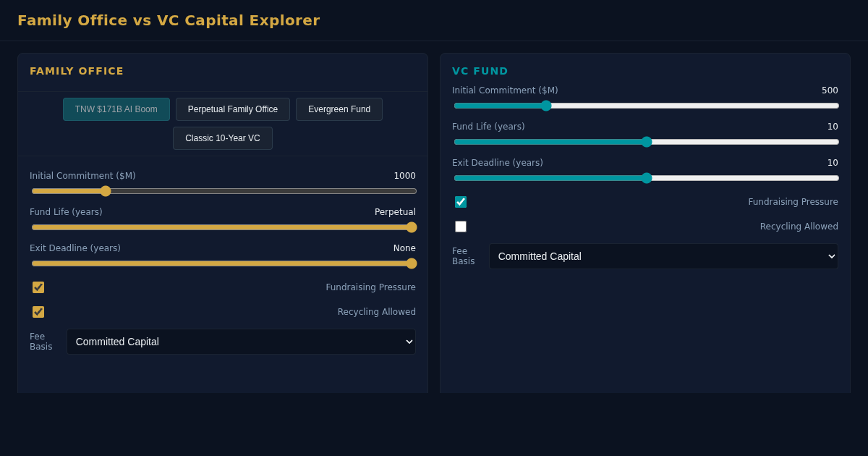Adjust VC Fund Initial Commitment slider
Image resolution: width=868 pixels, height=456 pixels.
[x=646, y=106]
